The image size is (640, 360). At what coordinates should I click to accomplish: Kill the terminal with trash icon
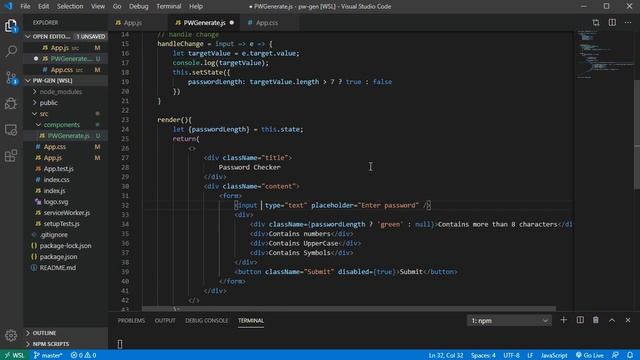[596, 320]
